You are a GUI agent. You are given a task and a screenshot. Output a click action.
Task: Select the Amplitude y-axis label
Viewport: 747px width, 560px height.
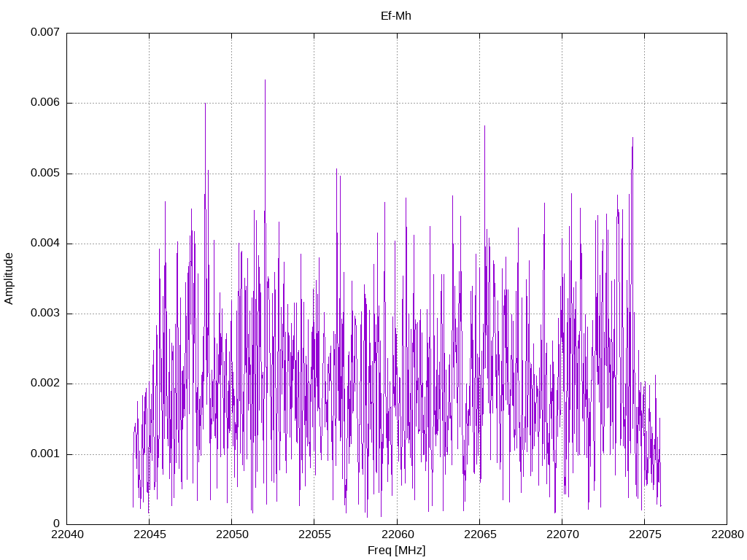click(9, 279)
